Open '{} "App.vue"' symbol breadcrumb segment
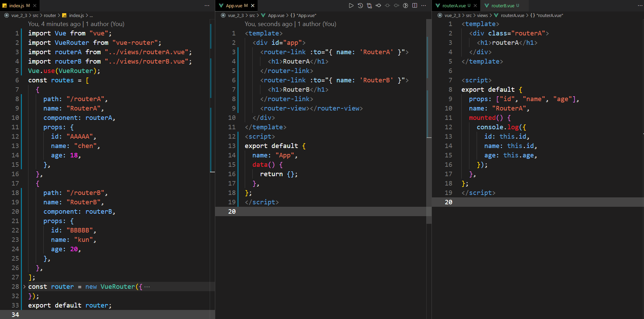The height and width of the screenshot is (319, 644). [303, 15]
